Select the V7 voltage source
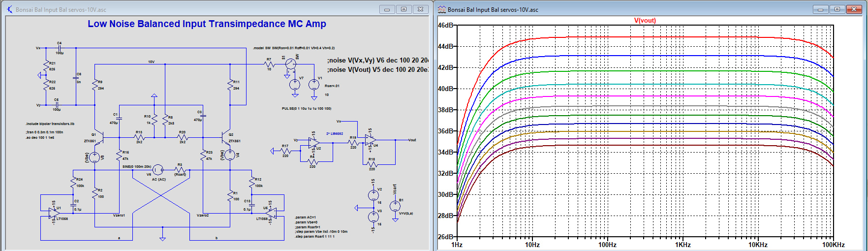The image size is (868, 251). pyautogui.click(x=294, y=85)
